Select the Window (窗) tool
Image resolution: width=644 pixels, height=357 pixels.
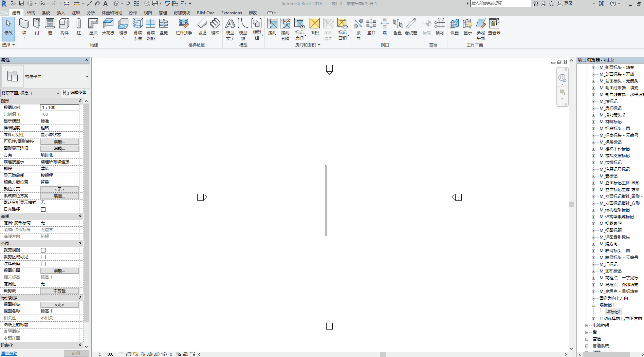50,27
